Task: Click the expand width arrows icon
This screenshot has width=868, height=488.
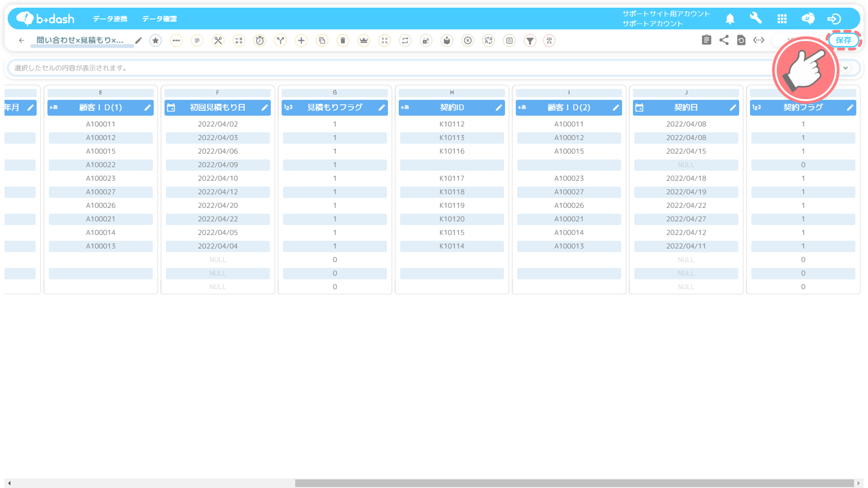Action: pyautogui.click(x=759, y=40)
